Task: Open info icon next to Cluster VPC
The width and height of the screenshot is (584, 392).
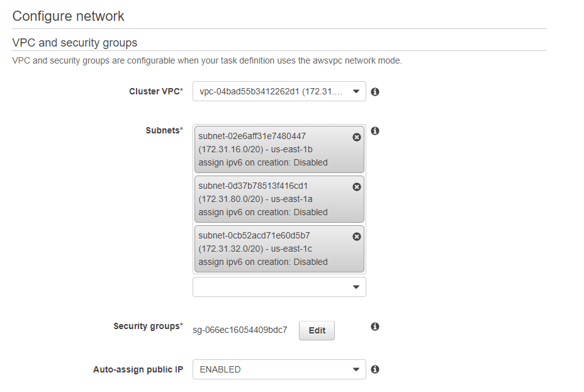Action: 375,92
